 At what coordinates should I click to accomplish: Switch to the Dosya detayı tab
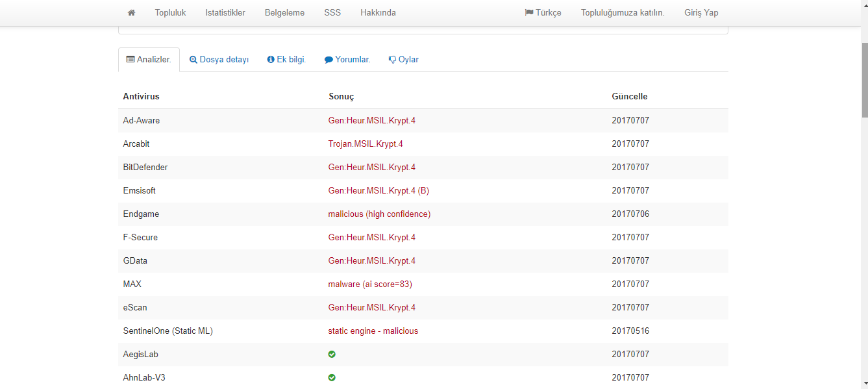(x=219, y=60)
